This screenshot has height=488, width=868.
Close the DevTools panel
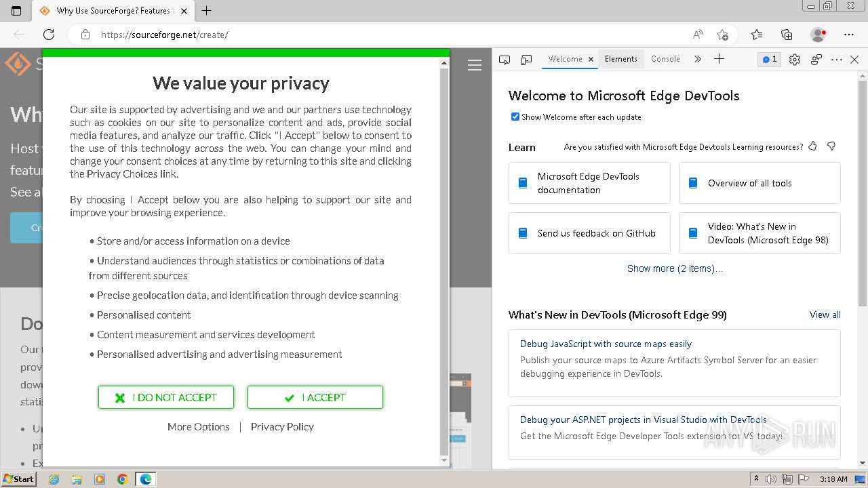854,60
